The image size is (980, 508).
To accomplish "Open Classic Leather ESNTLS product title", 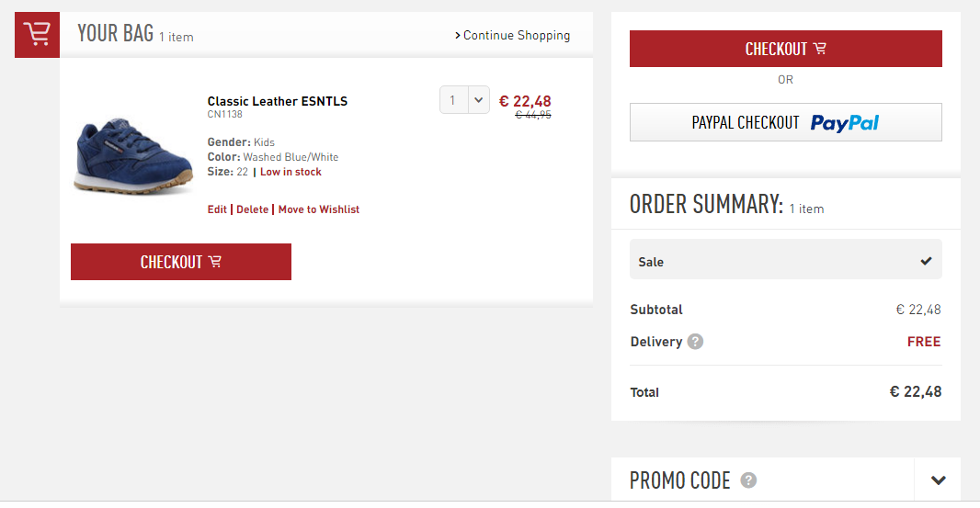I will pyautogui.click(x=278, y=101).
